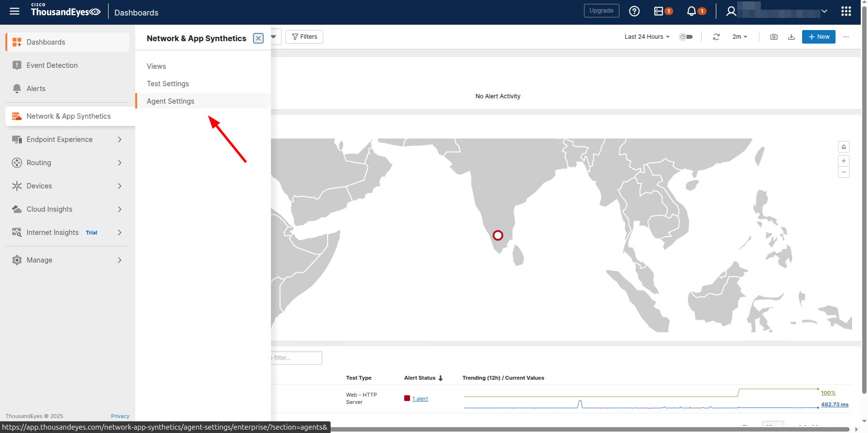The width and height of the screenshot is (868, 433).
Task: Zoom in on the map
Action: tap(843, 161)
